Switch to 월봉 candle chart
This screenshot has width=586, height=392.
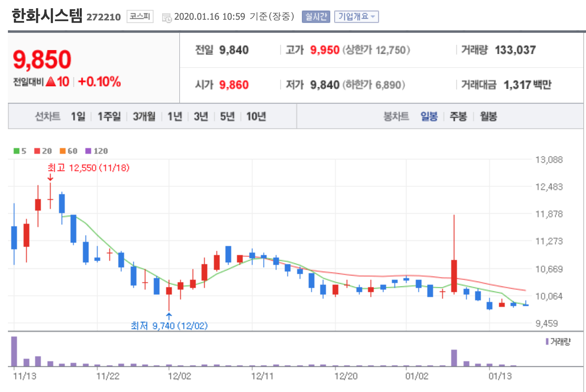tap(488, 116)
